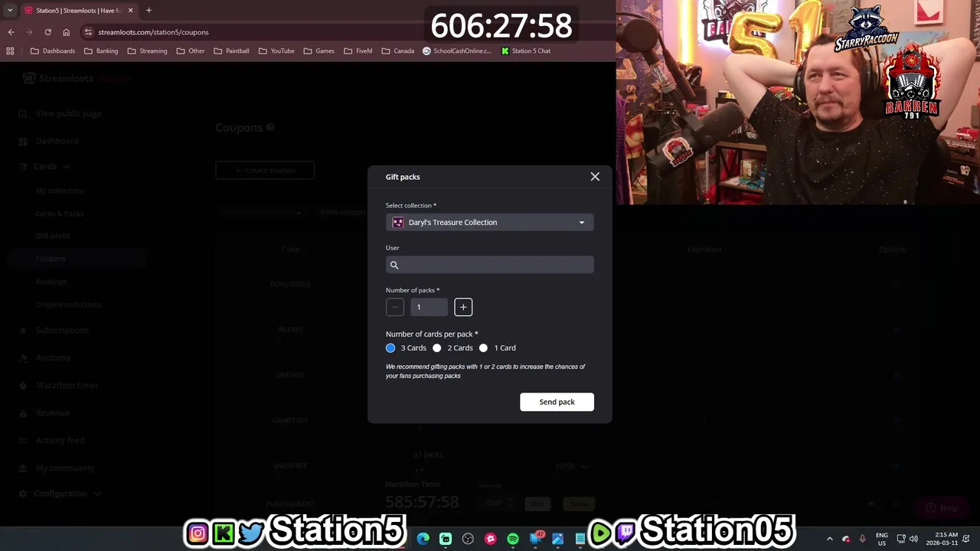Reload the Streamloots page

coord(47,32)
